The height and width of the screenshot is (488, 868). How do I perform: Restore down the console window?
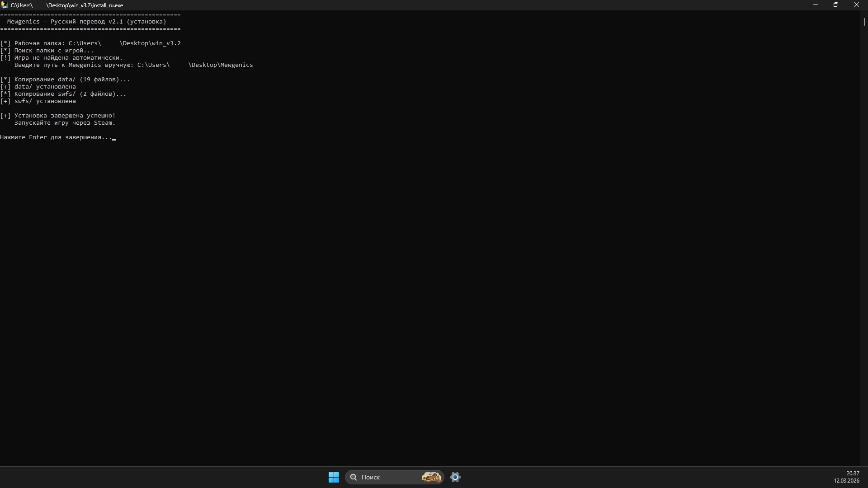(x=836, y=5)
